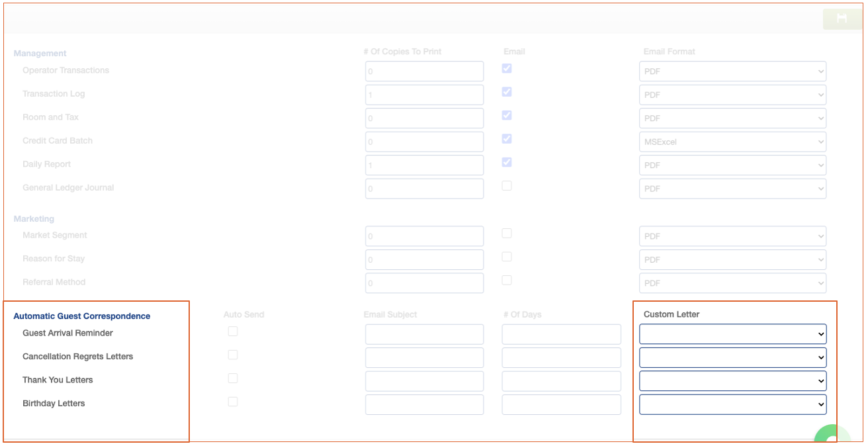
Task: Toggle Auto Send for Cancellation Regrets Letters
Action: [x=233, y=355]
